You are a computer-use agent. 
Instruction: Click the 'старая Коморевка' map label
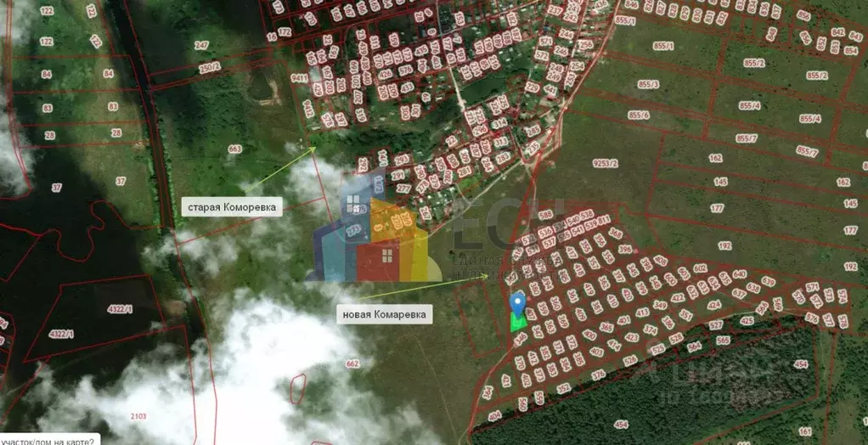(231, 207)
